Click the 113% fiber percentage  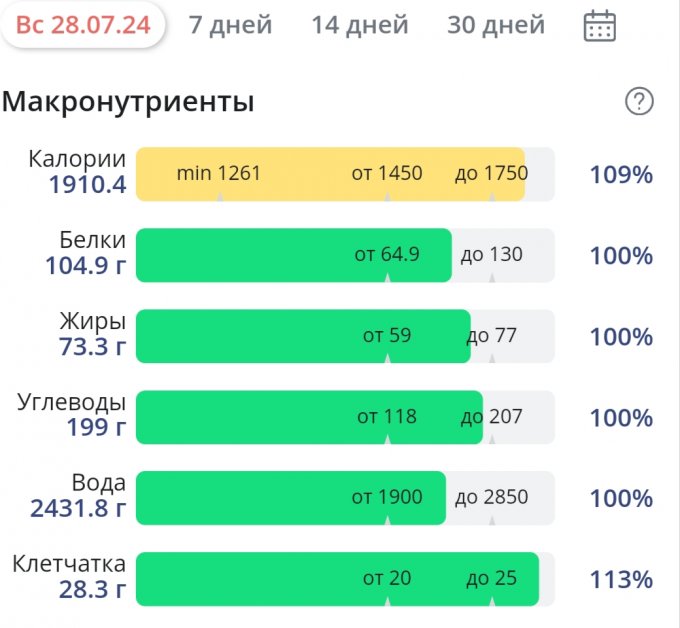pos(621,580)
